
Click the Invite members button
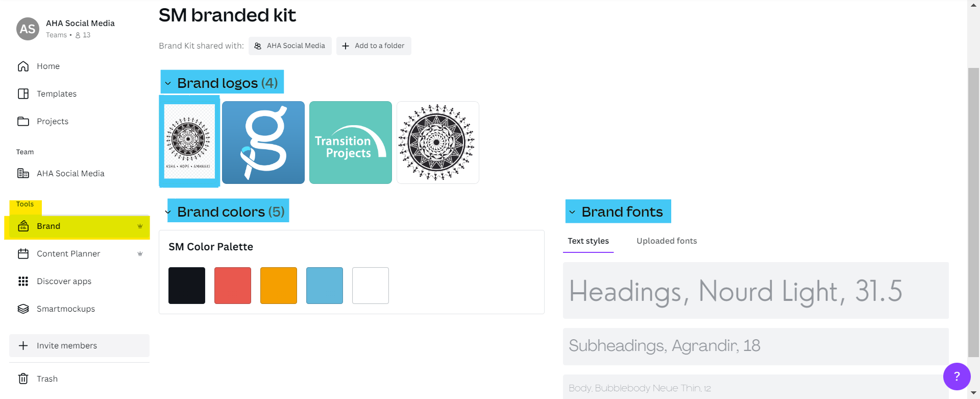tap(79, 346)
